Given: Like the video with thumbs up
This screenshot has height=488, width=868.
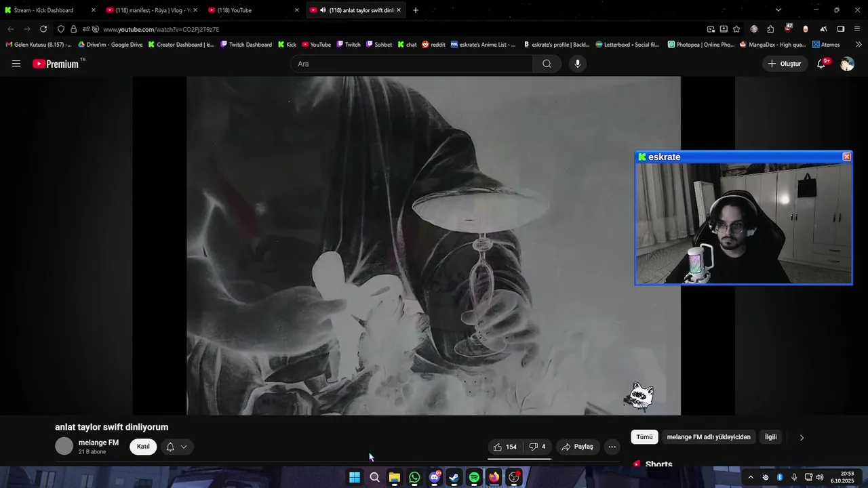Looking at the screenshot, I should [505, 447].
